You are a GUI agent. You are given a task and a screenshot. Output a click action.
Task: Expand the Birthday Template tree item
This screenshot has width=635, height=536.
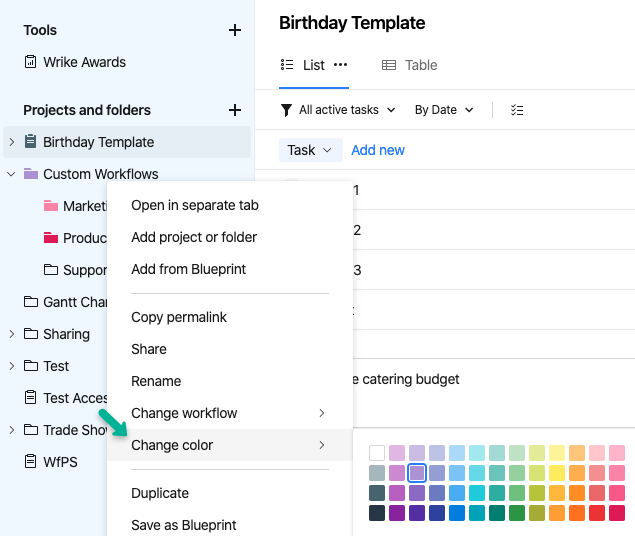[11, 142]
